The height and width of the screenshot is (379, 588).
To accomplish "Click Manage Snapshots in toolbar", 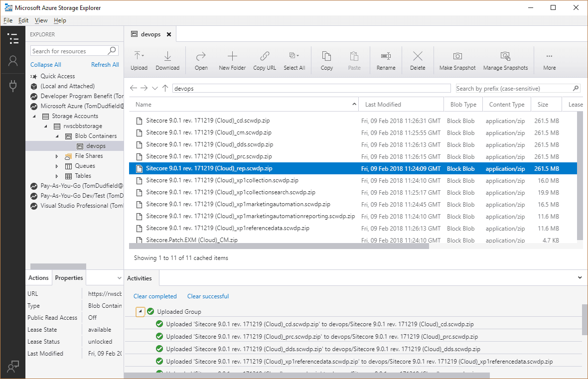I will coord(505,61).
